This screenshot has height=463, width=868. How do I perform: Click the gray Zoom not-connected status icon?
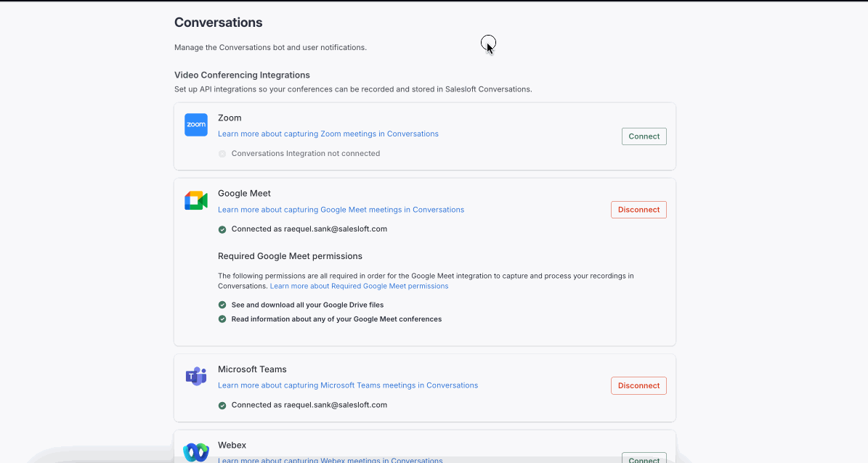[222, 154]
